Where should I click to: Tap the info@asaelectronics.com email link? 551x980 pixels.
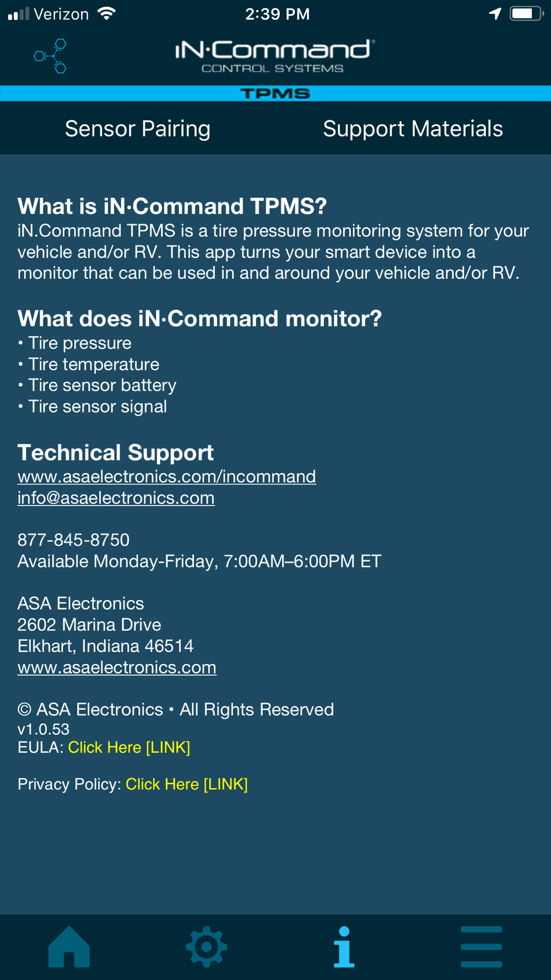[116, 498]
